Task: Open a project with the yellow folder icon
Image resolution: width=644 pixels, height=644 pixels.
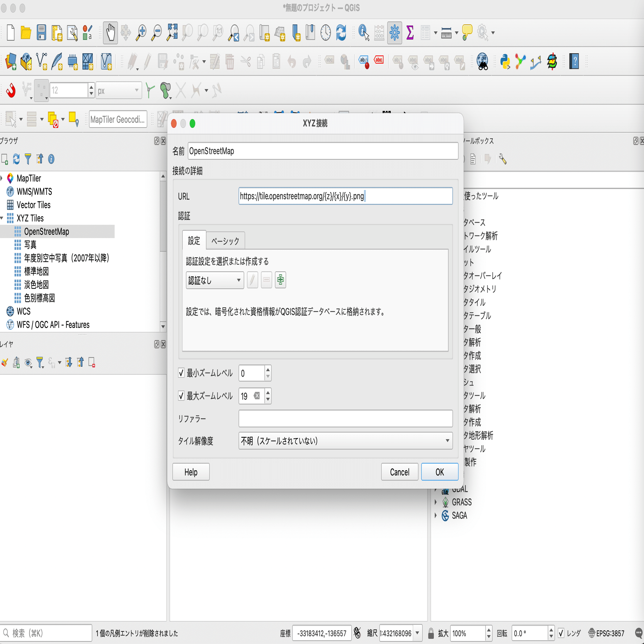Action: coord(26,33)
